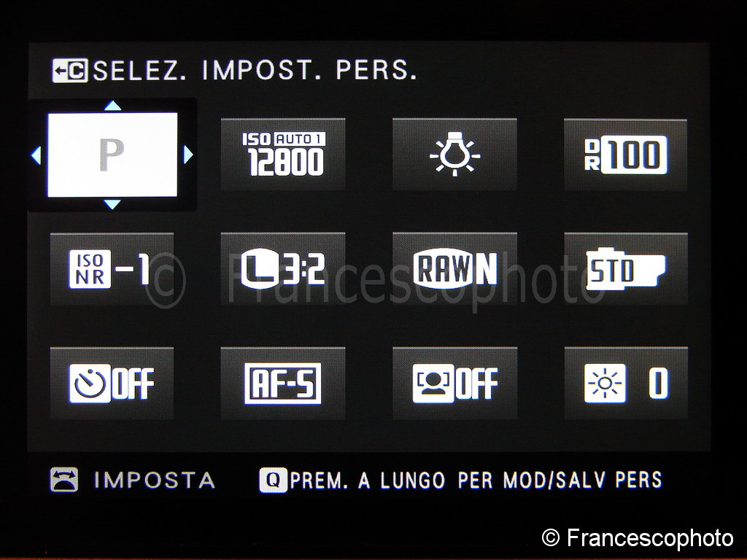Open the white balance incandescent bulb setting
Viewport: 747px width, 560px height.
454,155
